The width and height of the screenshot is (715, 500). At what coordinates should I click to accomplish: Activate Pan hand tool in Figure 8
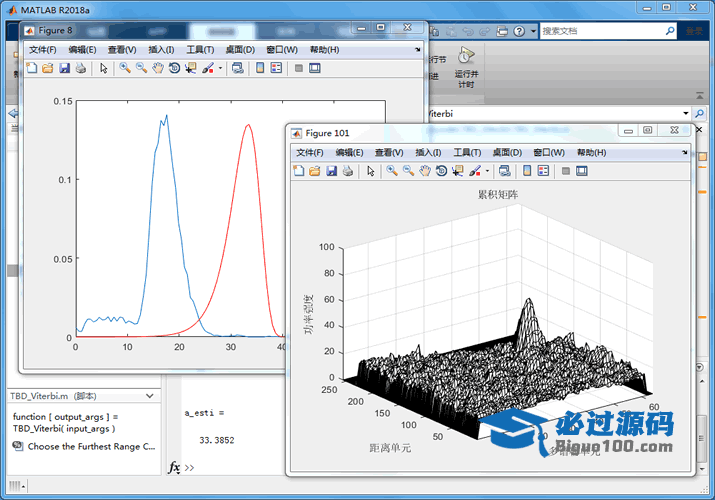[158, 68]
